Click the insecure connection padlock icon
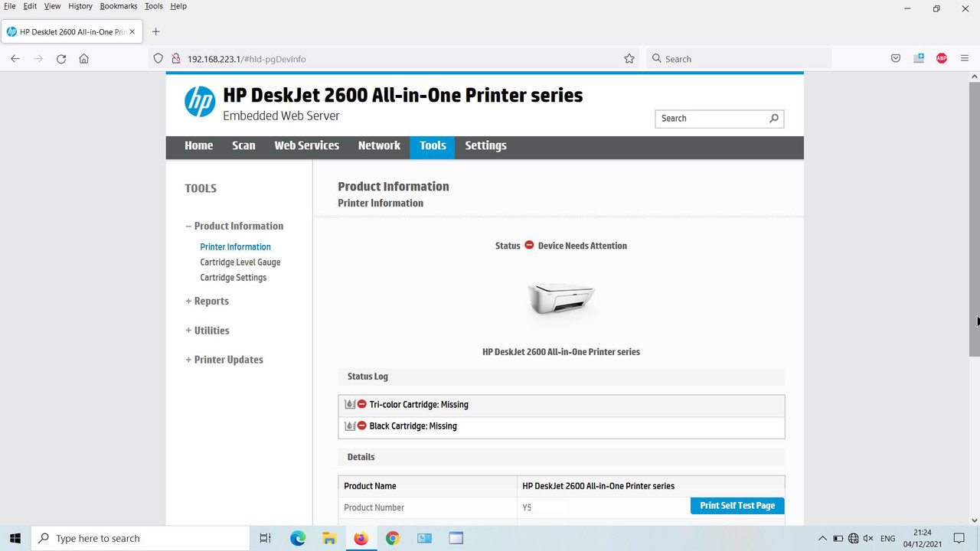 click(175, 59)
